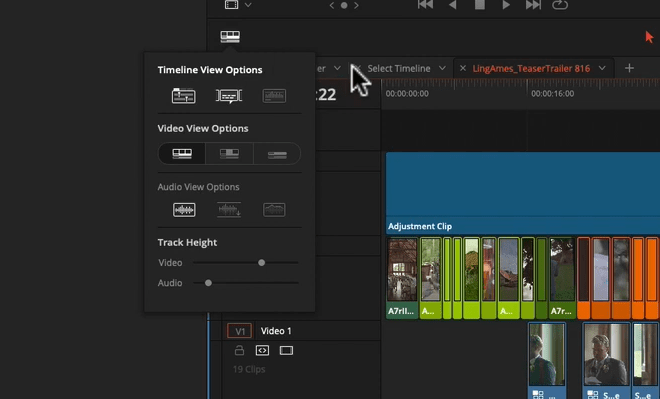The height and width of the screenshot is (399, 660).
Task: Click the Video 1 track name
Action: pyautogui.click(x=276, y=331)
